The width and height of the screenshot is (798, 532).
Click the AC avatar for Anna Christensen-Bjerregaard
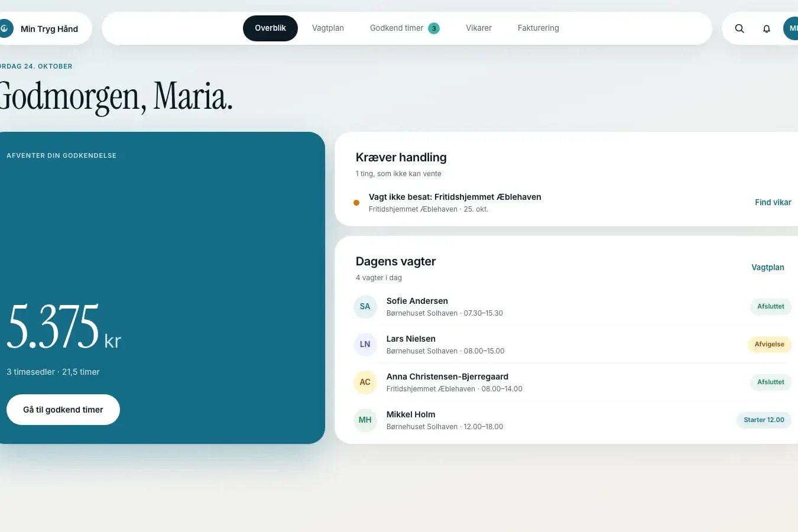tap(365, 382)
